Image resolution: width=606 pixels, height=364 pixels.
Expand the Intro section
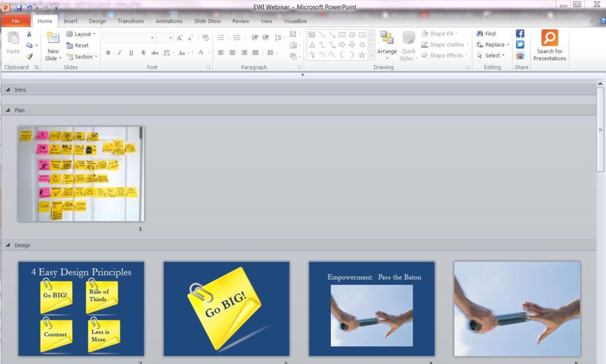(8, 89)
